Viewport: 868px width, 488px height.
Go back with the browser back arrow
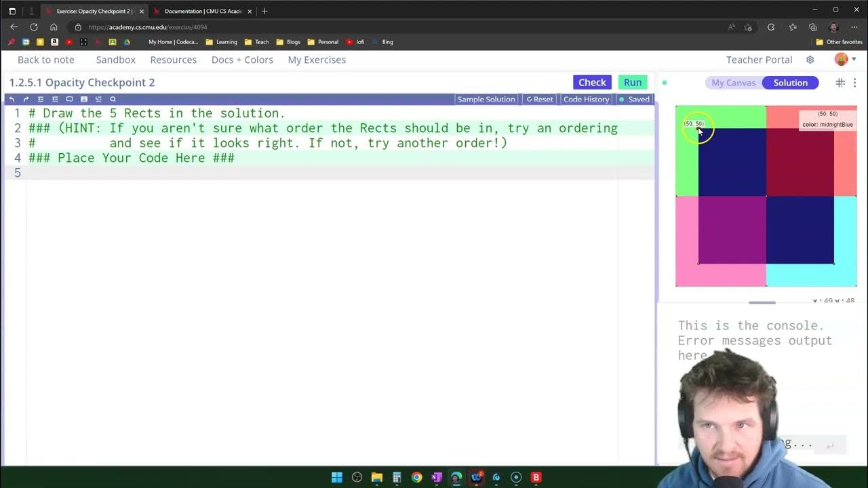point(14,27)
